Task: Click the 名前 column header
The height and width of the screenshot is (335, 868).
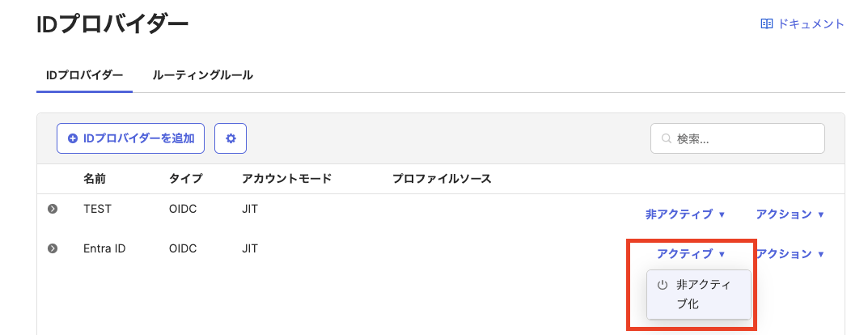Action: point(95,178)
